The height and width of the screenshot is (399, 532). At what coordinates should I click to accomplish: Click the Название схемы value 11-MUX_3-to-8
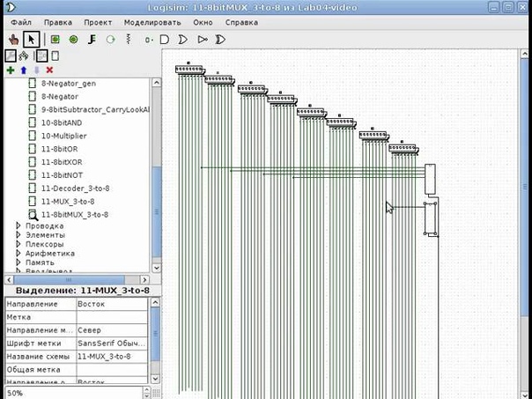click(112, 357)
